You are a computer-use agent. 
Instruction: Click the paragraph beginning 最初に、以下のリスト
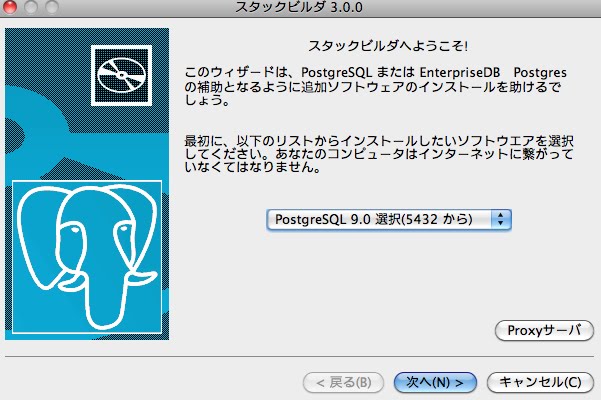click(379, 154)
